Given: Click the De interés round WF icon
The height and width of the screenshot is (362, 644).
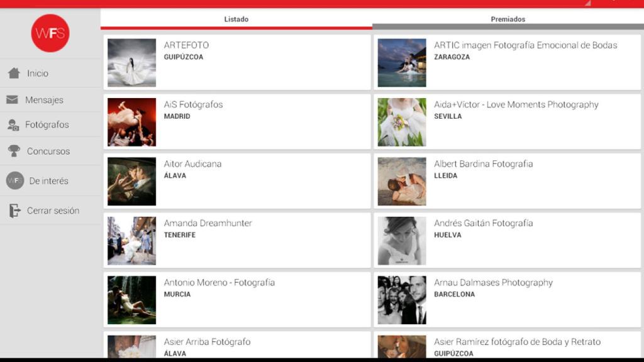Looking at the screenshot, I should 15,180.
